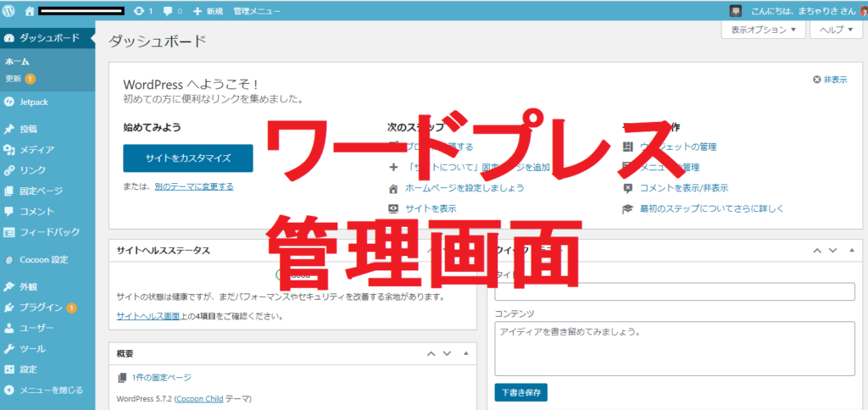Click the フィードバック icon in sidebar
Screen dimensions: 868x410
(x=8, y=232)
